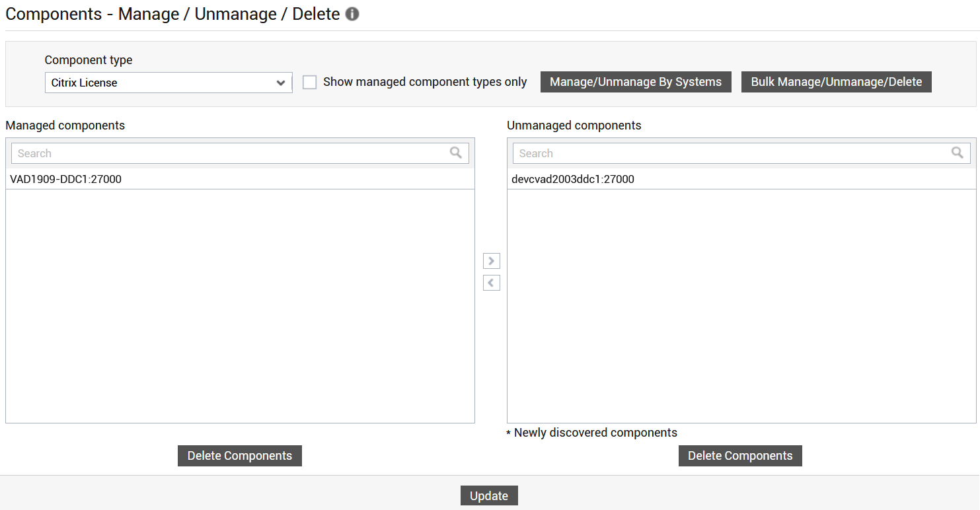Delete Components under the Managed components list

(240, 456)
